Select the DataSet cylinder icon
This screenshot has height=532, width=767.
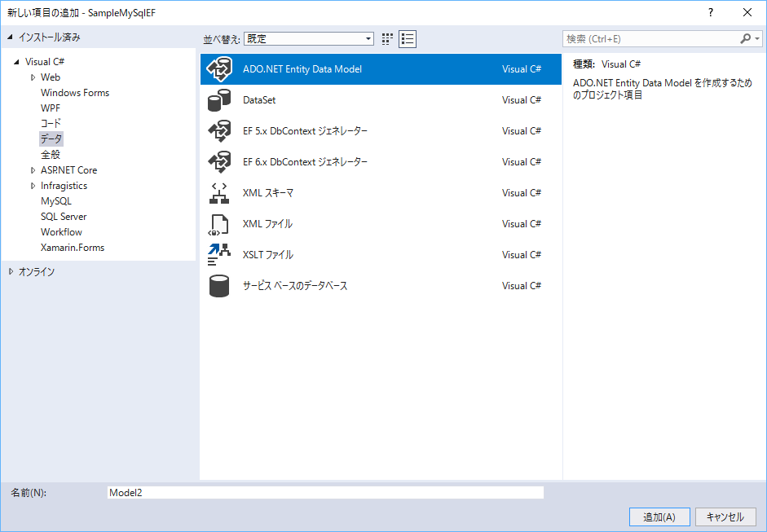tap(219, 100)
